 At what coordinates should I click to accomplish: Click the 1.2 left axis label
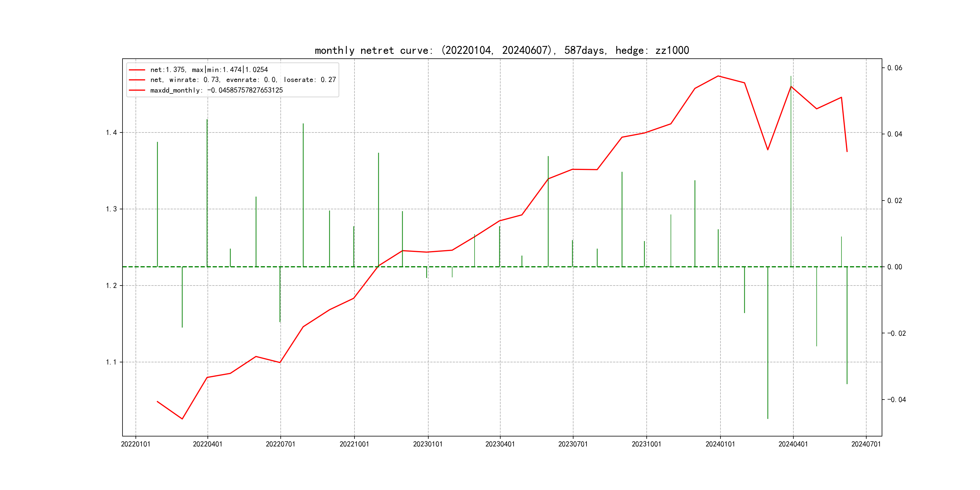[112, 286]
